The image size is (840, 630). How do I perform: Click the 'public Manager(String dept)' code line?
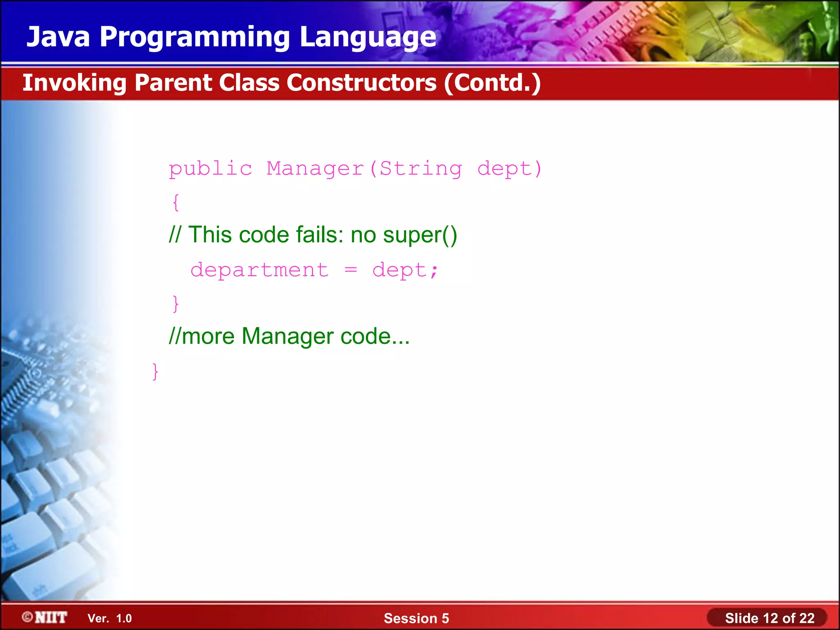355,169
